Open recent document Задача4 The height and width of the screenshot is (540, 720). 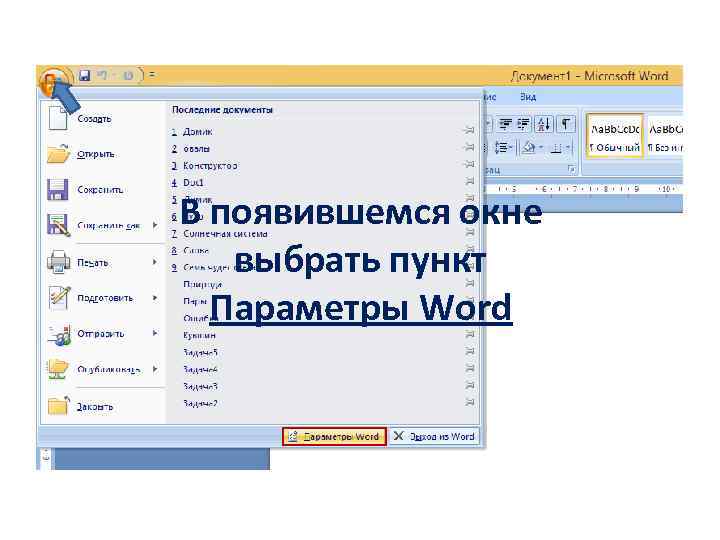[x=200, y=370]
